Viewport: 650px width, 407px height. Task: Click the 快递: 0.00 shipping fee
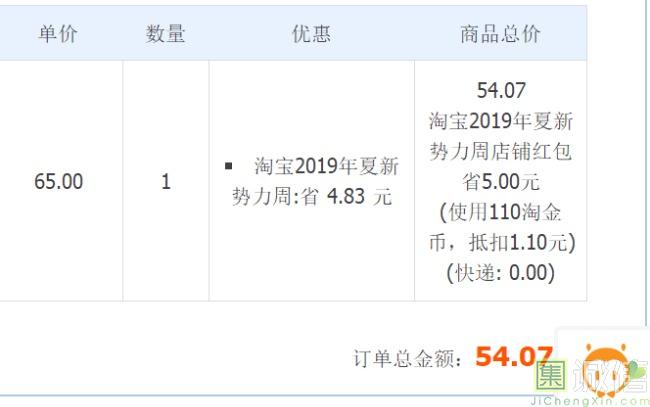501,272
